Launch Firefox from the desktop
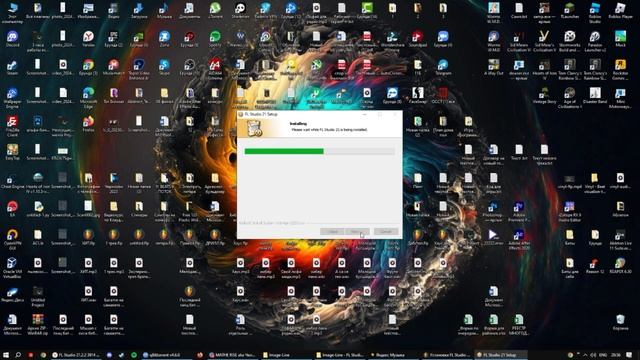 (x=88, y=124)
